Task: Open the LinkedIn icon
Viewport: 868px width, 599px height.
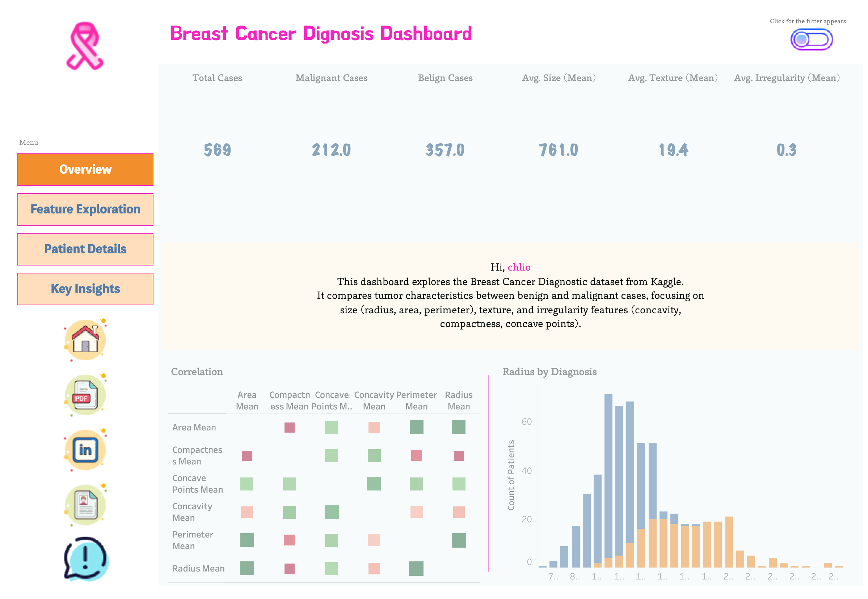Action: click(x=86, y=450)
